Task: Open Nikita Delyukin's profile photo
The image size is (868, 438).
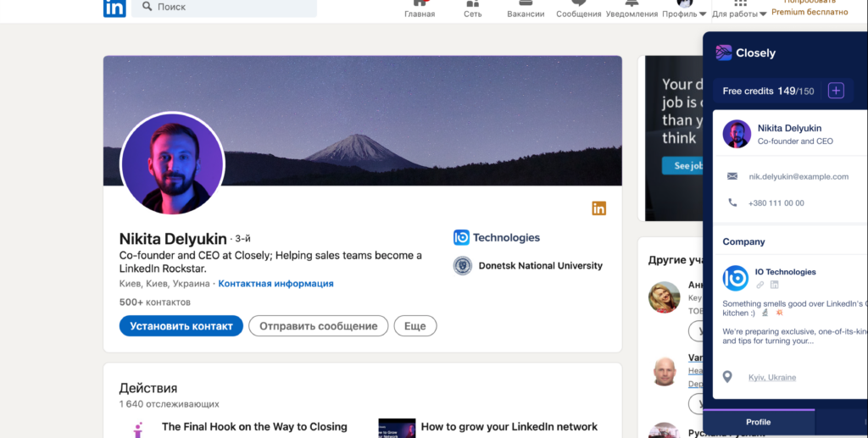Action: 173,164
